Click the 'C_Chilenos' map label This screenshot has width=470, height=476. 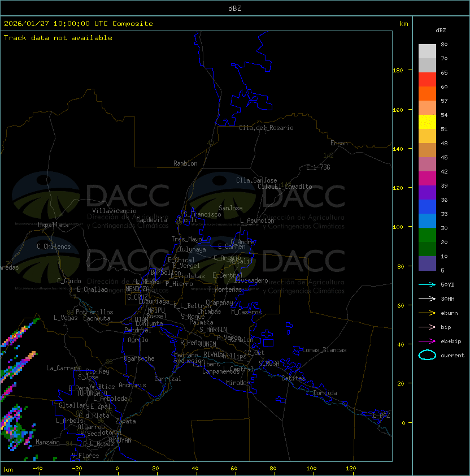pyautogui.click(x=54, y=246)
